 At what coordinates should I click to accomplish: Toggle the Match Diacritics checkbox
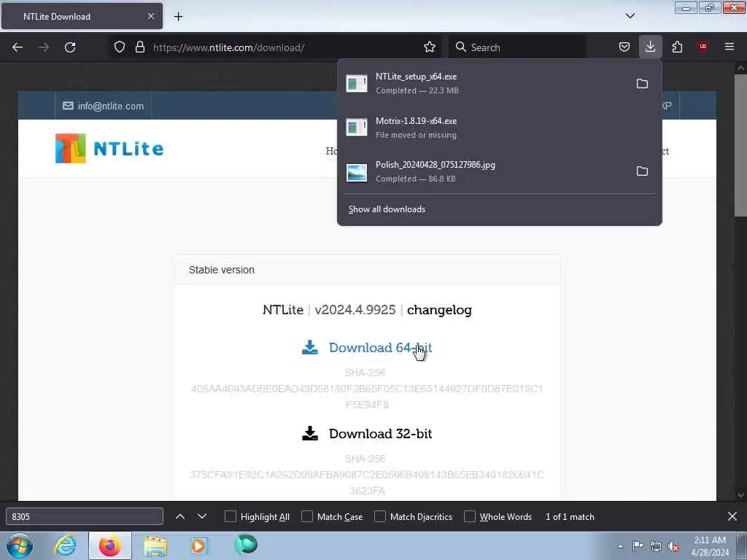[x=380, y=517]
